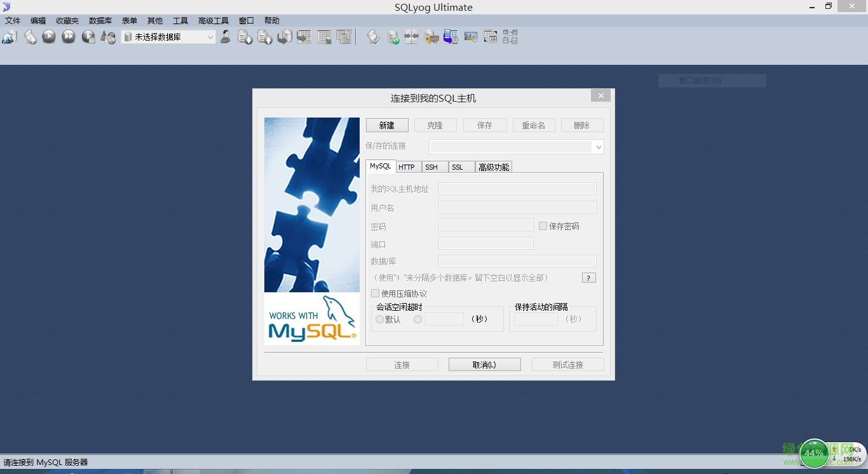Screen dimensions: 868x474
Task: Select the import external data truck icon
Action: click(431, 36)
